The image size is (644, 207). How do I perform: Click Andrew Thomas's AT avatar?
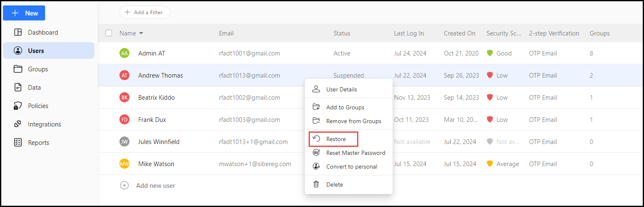point(124,76)
